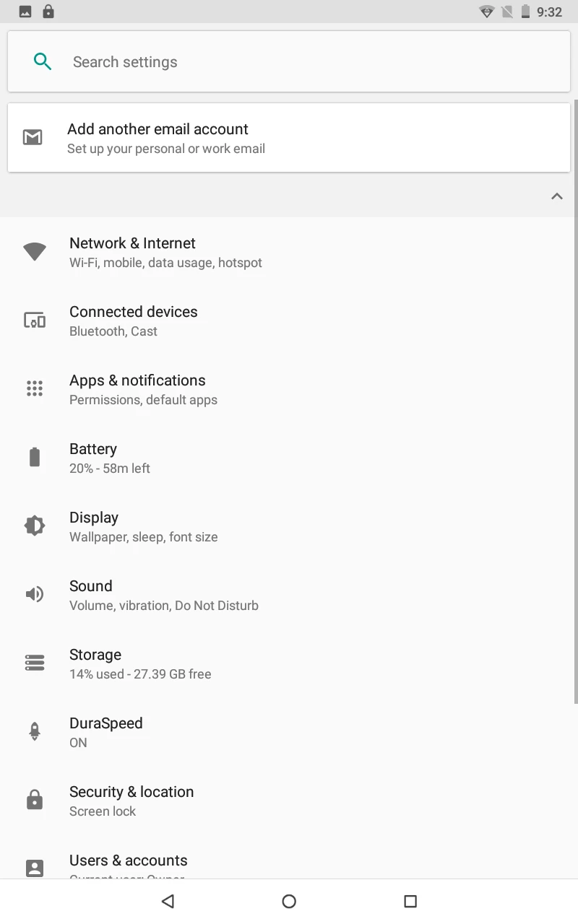Image resolution: width=578 pixels, height=924 pixels.
Task: Tap the Back arrow navigation button
Action: tap(168, 901)
